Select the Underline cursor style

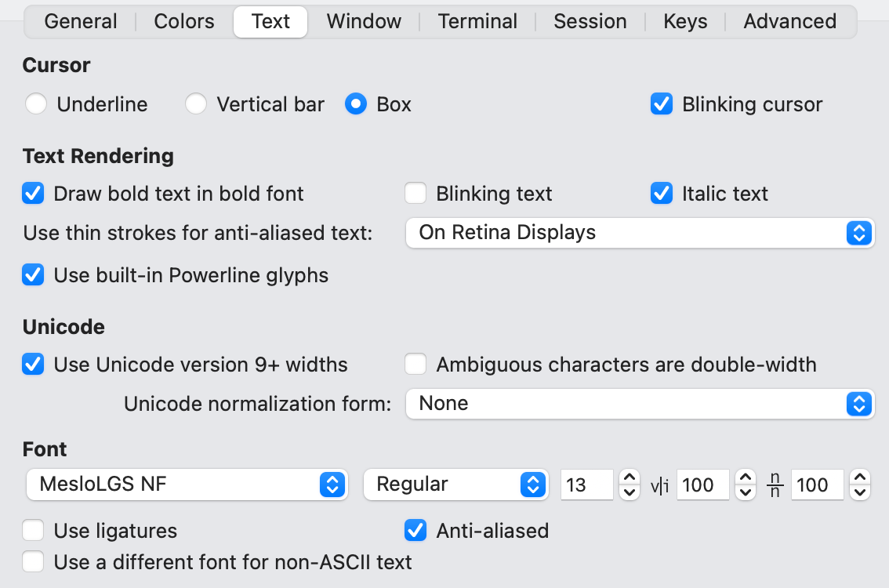point(36,103)
